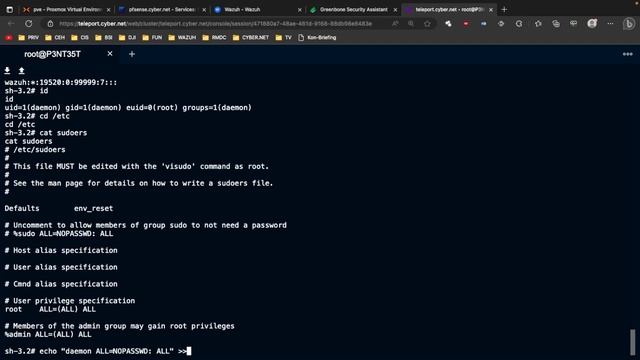Open the browser profile avatar
The image size is (640, 360).
(x=592, y=24)
